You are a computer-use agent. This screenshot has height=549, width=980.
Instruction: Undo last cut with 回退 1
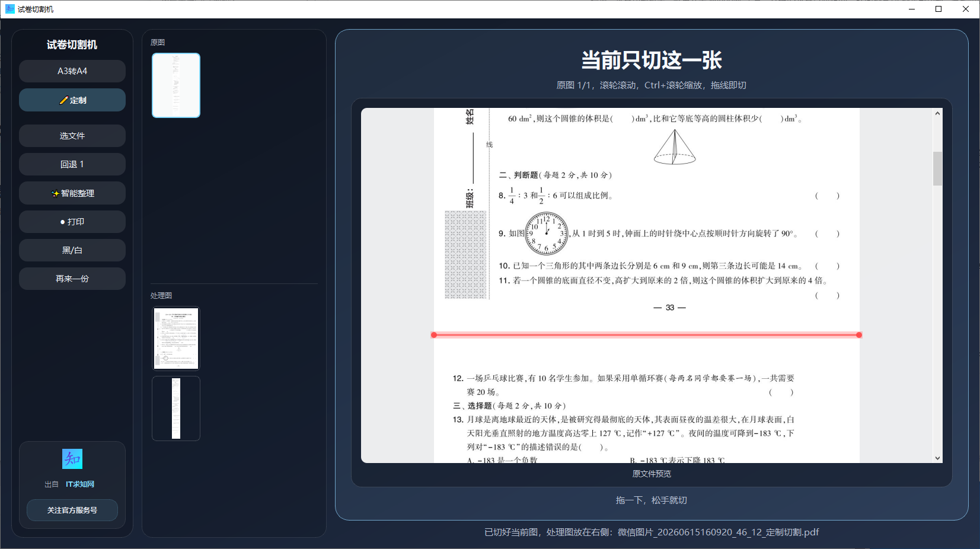coord(72,164)
